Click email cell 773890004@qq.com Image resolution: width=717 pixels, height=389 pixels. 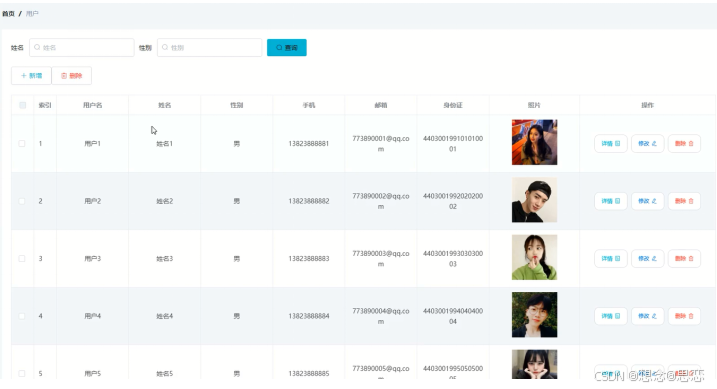[x=381, y=316]
